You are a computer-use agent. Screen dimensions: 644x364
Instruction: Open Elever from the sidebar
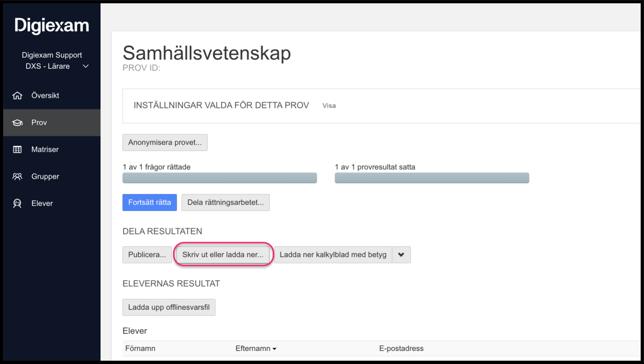[52, 203]
